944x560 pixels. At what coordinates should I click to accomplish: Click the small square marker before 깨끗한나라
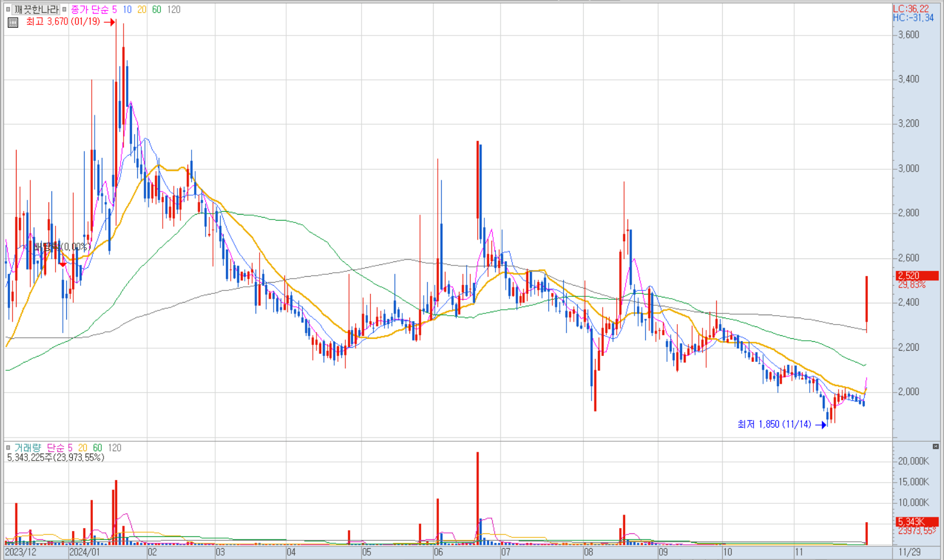click(x=8, y=9)
